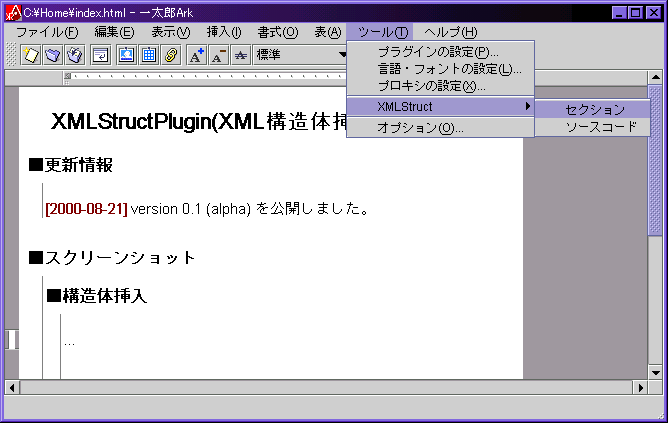This screenshot has width=668, height=423.
Task: Open the 挿入(I) menu
Action: click(224, 32)
